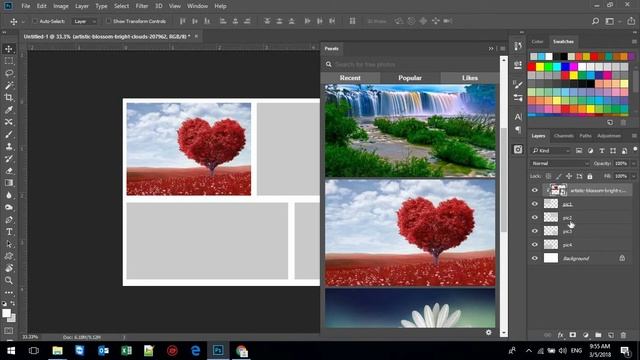Select the Magic Wand tool
640x360 pixels.
9,85
